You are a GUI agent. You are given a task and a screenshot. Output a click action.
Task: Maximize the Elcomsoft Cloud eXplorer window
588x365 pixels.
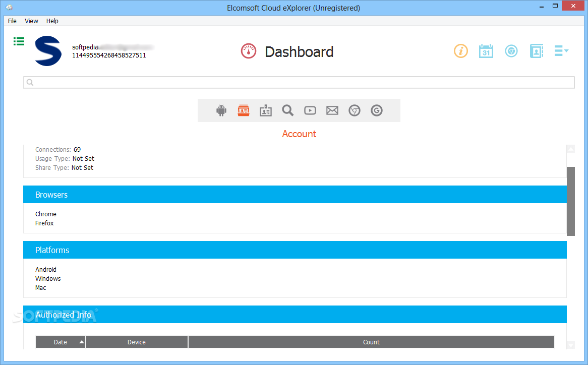click(555, 6)
